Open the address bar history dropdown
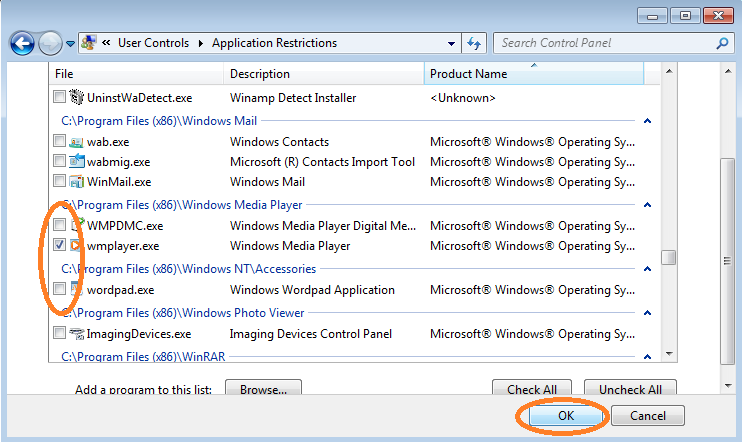This screenshot has height=442, width=742. pos(451,44)
